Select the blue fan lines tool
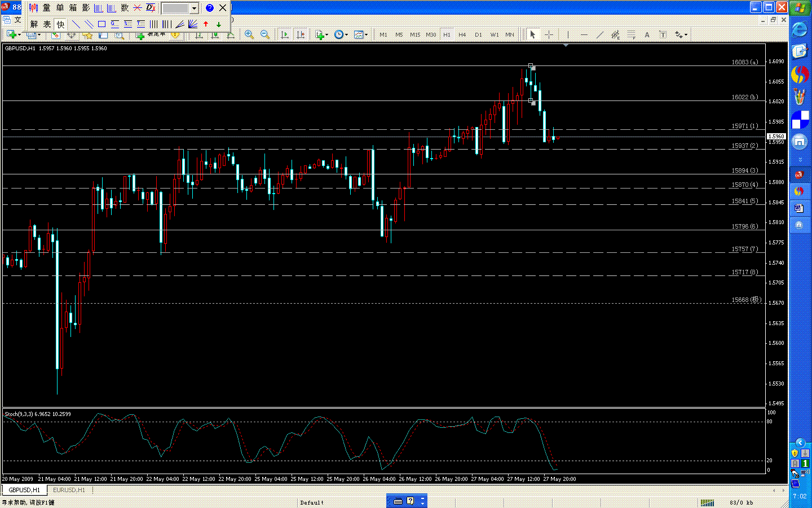The image size is (812, 508). [x=193, y=24]
